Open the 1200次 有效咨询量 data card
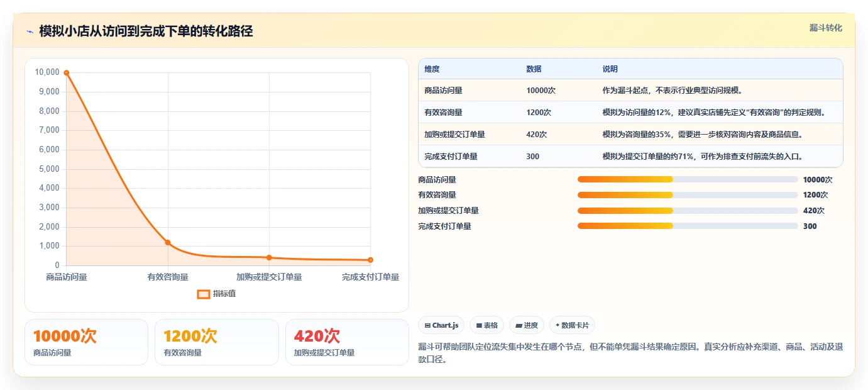 pos(216,342)
